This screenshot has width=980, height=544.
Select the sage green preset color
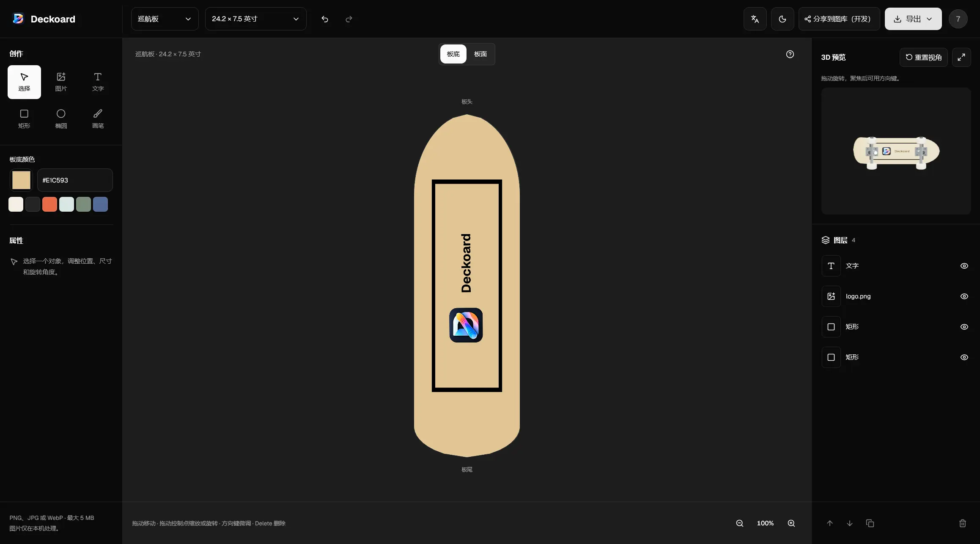pyautogui.click(x=83, y=204)
